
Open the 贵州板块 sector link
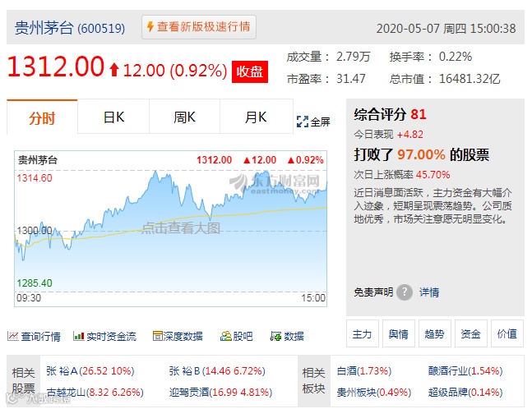coord(374,393)
